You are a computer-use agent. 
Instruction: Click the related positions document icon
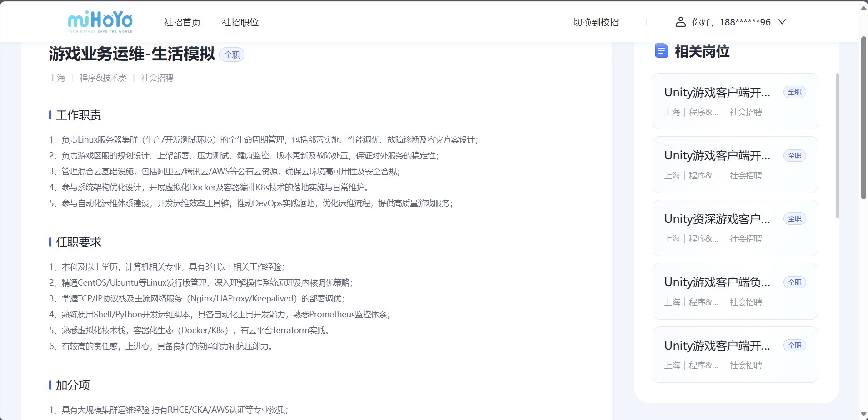pyautogui.click(x=661, y=51)
